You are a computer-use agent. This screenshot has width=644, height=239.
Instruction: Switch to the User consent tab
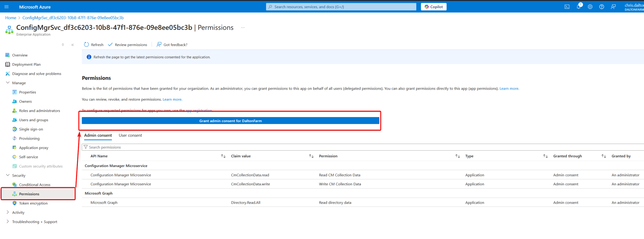tap(130, 135)
